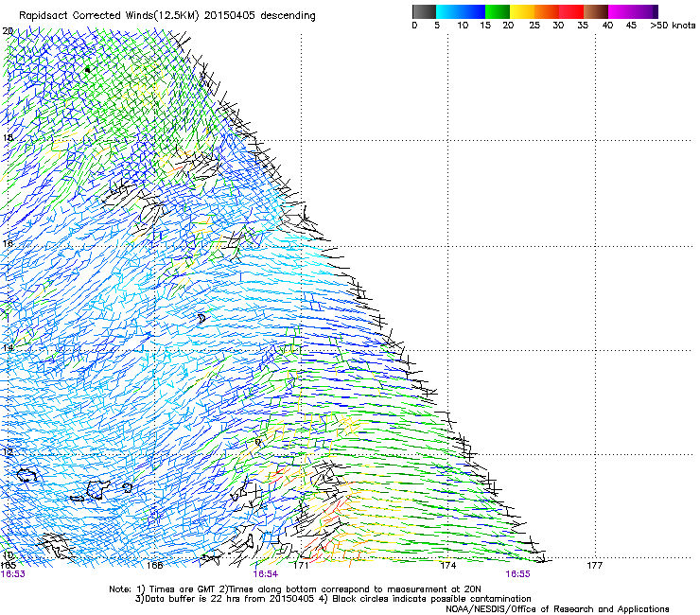Click the gray 0-5 knots legend swatch
This screenshot has width=700, height=615.
(424, 11)
